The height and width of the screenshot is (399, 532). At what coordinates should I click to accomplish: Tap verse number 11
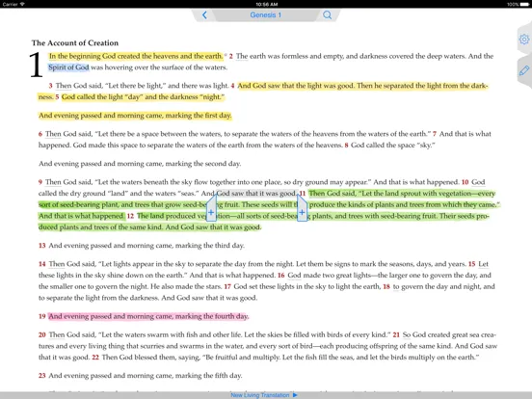(x=303, y=194)
